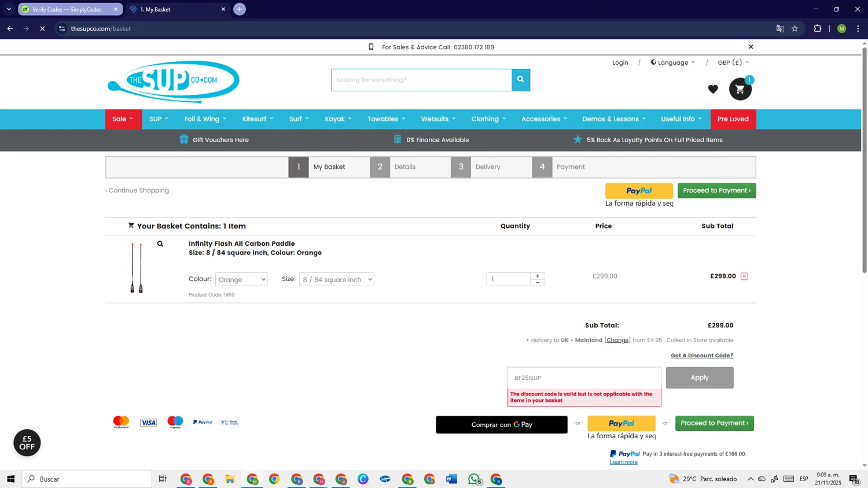Open the Colour dropdown showing Orange
The image size is (868, 488).
pos(241,279)
